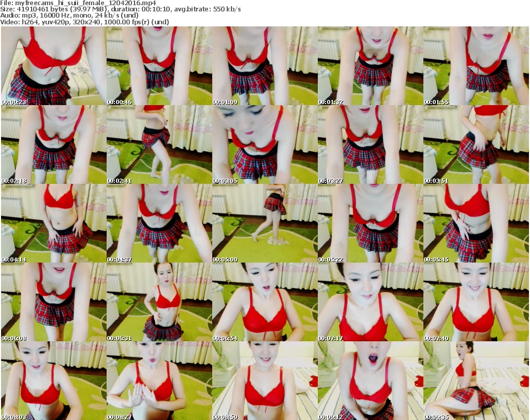The width and height of the screenshot is (530, 420).
Task: Click the frame timestamped 00:02:18
Action: point(54,144)
